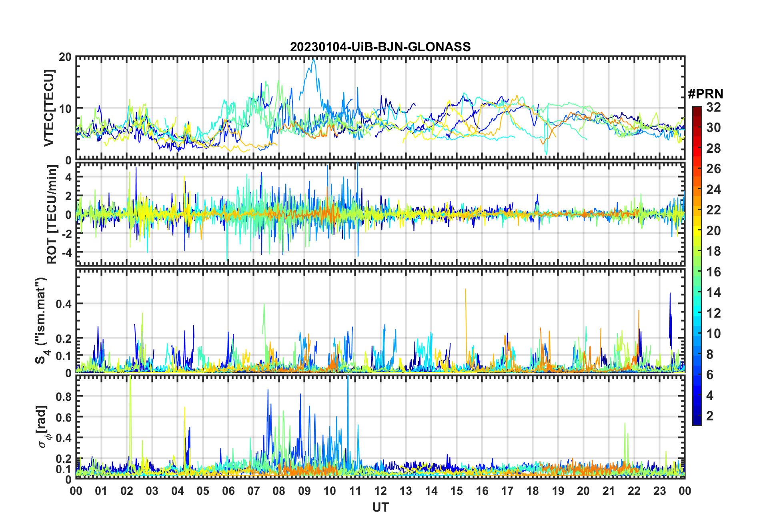Click the VTEC[TECU] y-axis label
761x532 pixels.
point(49,108)
